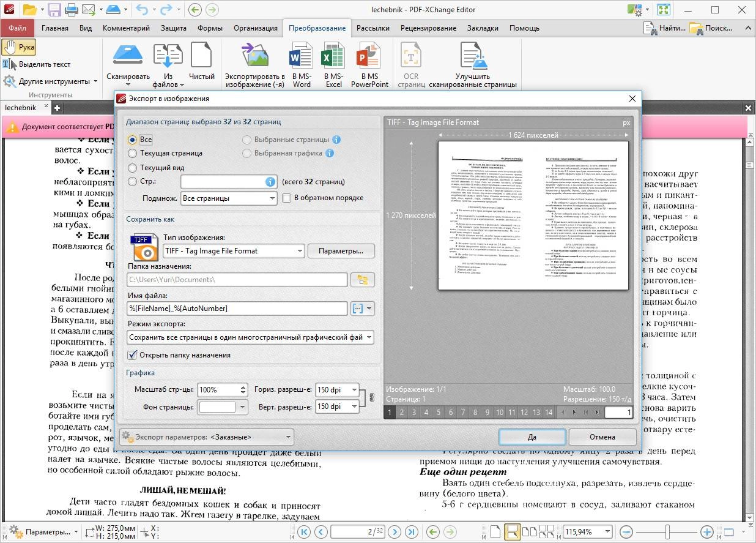Browse destination folder icon button

click(x=362, y=280)
